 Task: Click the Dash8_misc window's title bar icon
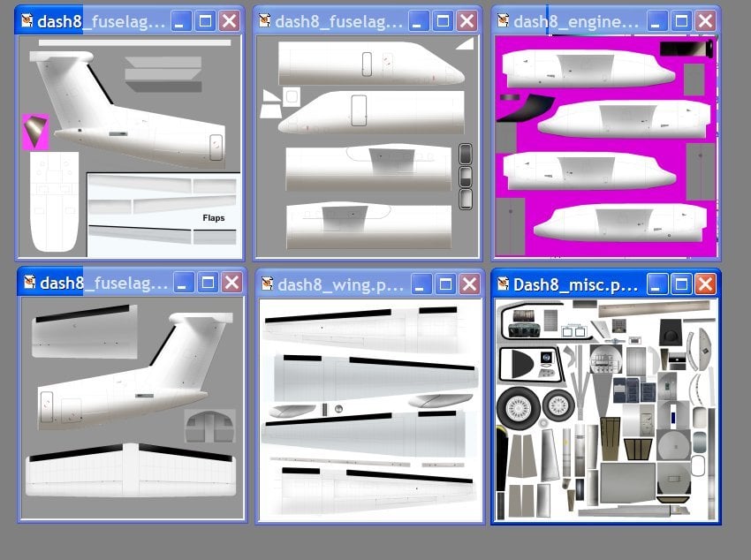[503, 284]
